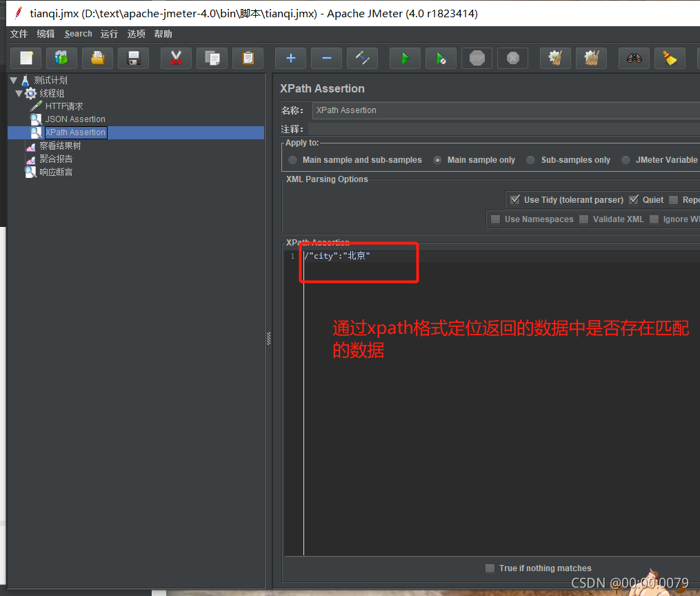Click the test plan flask icon
700x596 pixels.
point(26,80)
